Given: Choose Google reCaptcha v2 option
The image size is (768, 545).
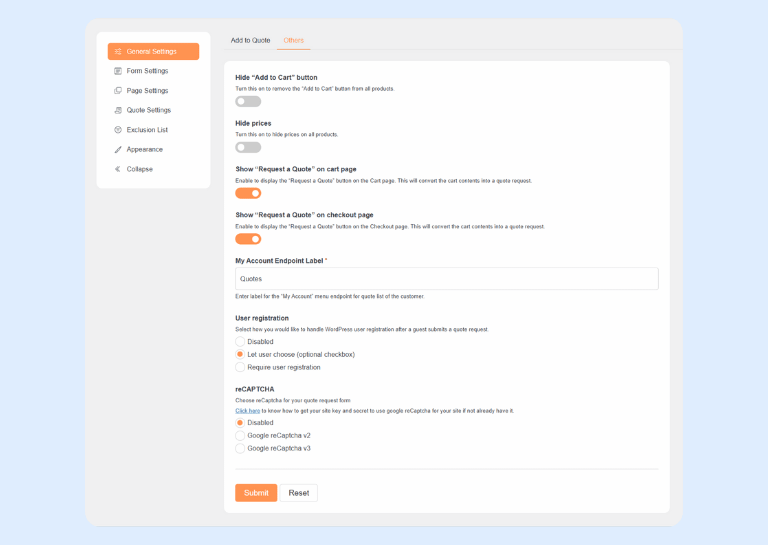Looking at the screenshot, I should [x=240, y=435].
